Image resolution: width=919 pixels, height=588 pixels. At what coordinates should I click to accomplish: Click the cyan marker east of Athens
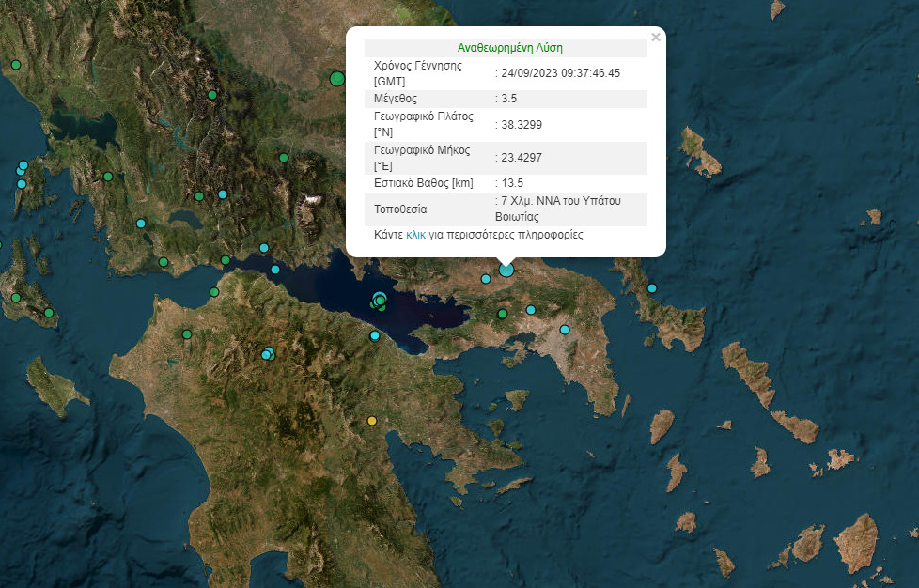(565, 330)
